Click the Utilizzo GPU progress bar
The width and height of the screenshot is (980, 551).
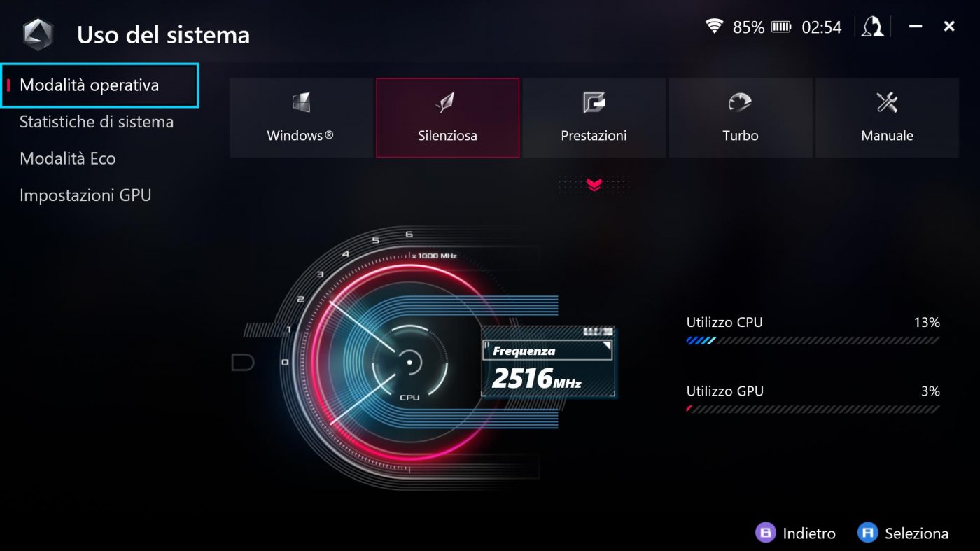click(813, 409)
